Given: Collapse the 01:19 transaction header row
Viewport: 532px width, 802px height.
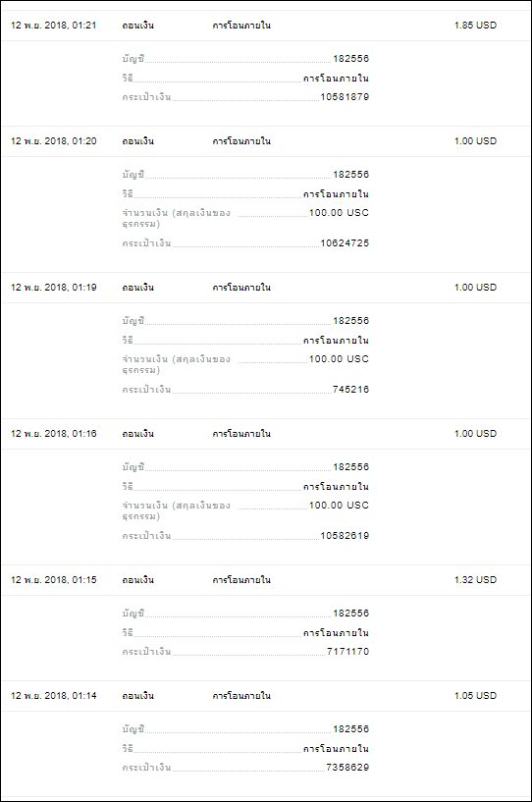Looking at the screenshot, I should tap(265, 288).
